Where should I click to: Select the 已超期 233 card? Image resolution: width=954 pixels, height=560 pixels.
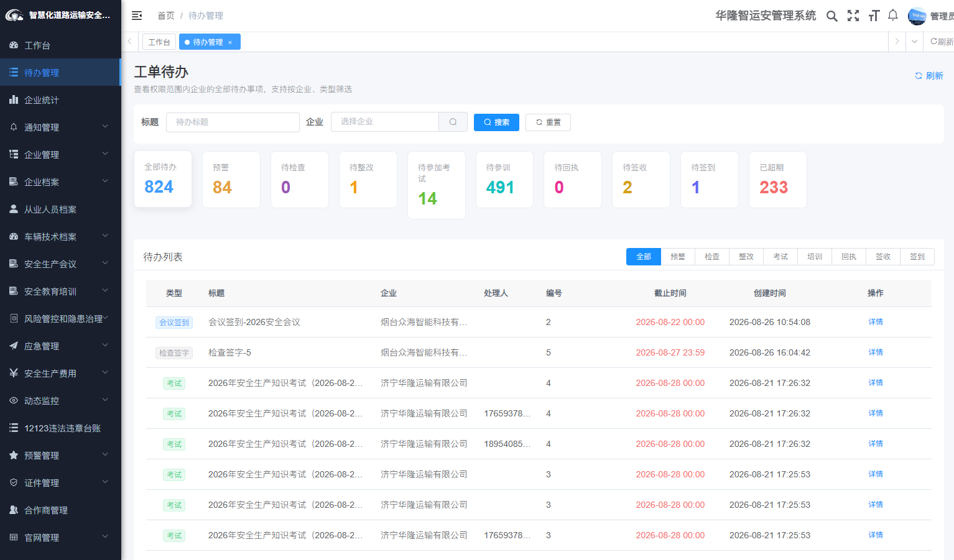(x=778, y=180)
